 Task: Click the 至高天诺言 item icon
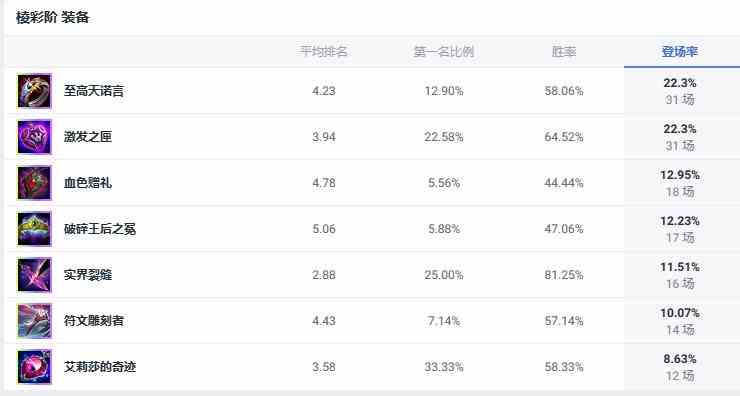(34, 91)
